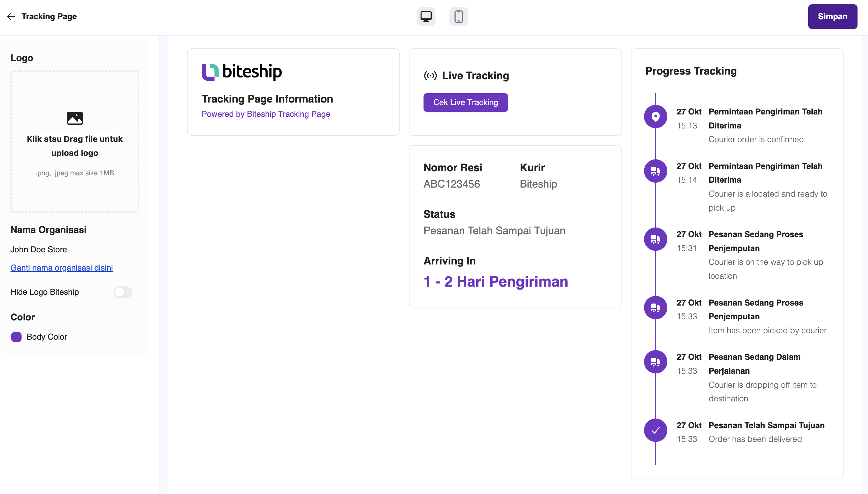Screen dimensions: 868x494
Task: Click the back arrow beside Tracking Page
Action: (x=11, y=16)
